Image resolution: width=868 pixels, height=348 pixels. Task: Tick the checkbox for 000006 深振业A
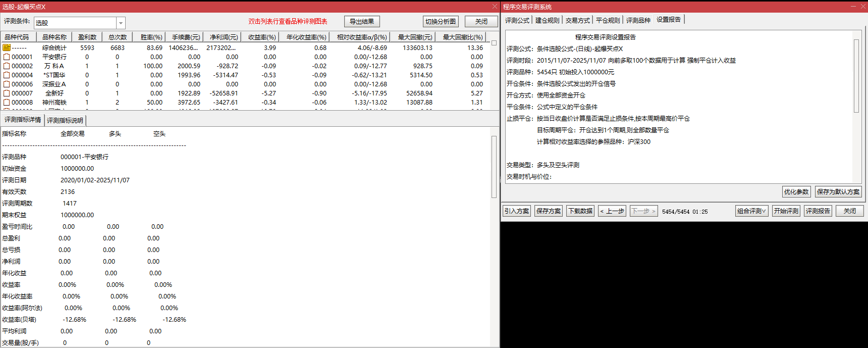coord(7,84)
